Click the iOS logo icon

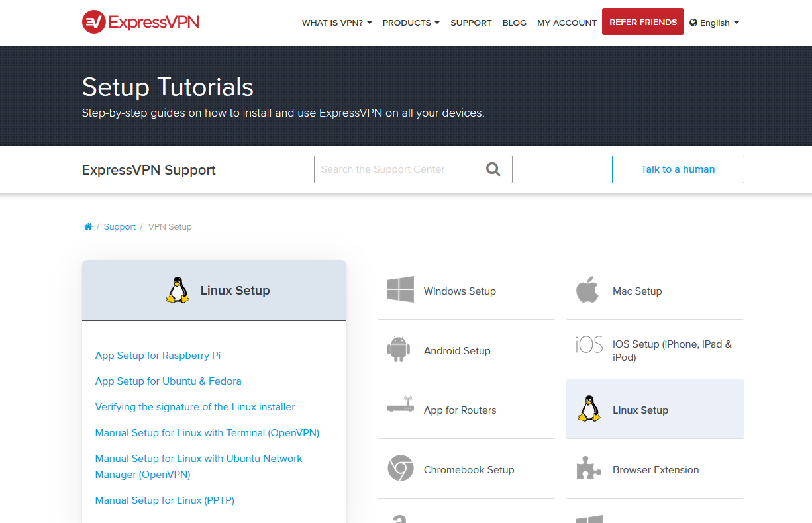[589, 345]
